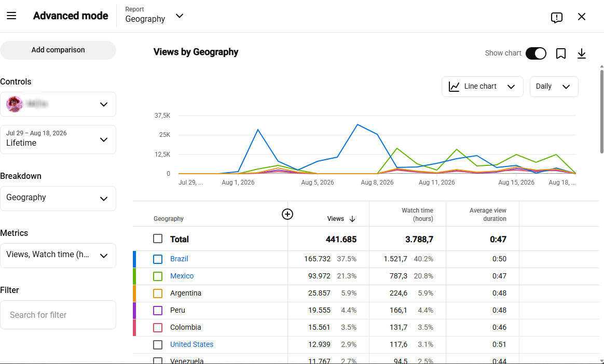
Task: Click the send feedback icon
Action: point(557,17)
